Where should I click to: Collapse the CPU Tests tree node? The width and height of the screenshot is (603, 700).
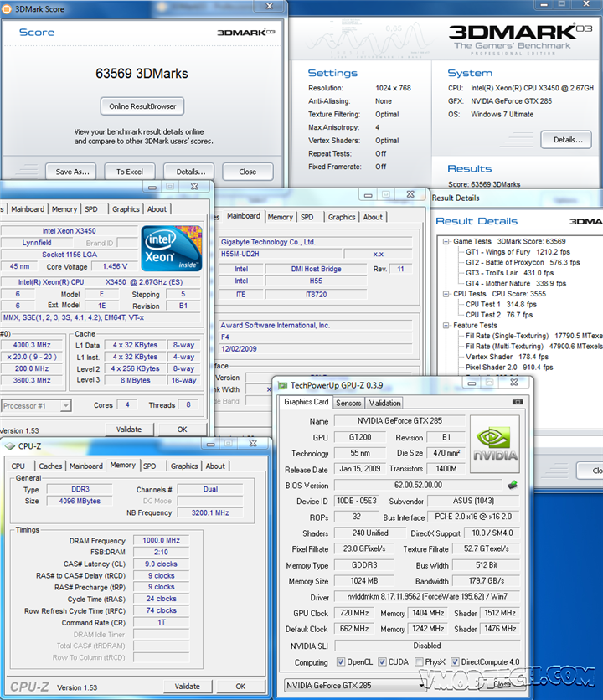(446, 294)
